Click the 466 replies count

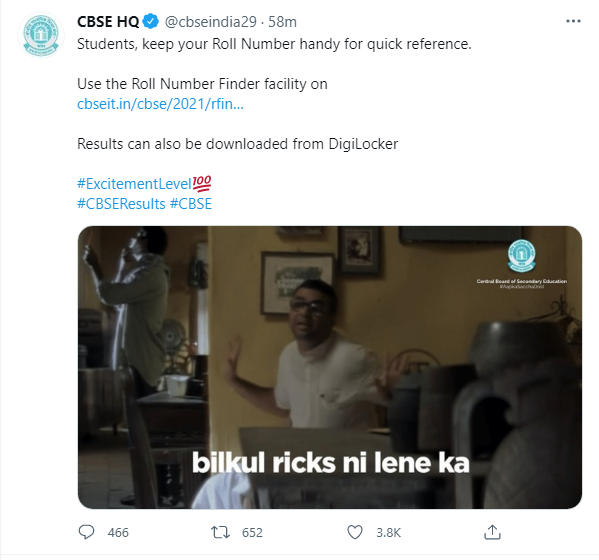(118, 532)
